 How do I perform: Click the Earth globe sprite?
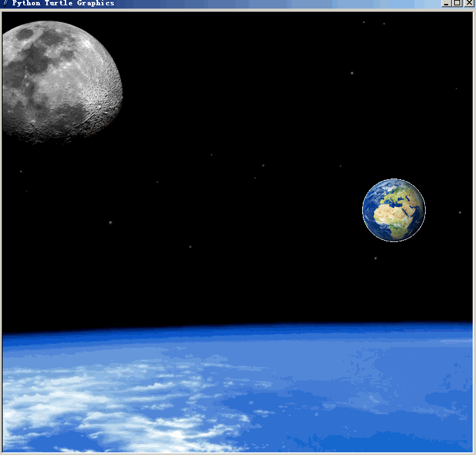point(394,210)
